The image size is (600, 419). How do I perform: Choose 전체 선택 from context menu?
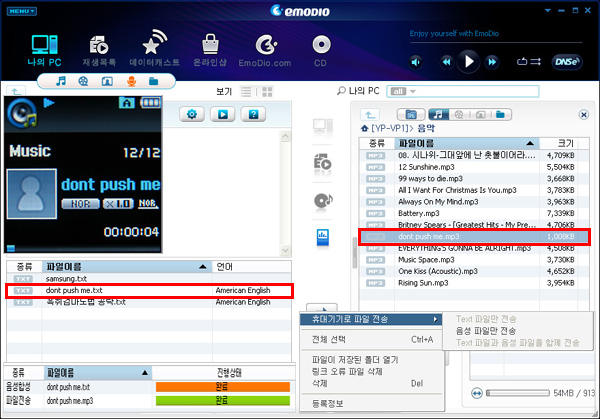372,339
